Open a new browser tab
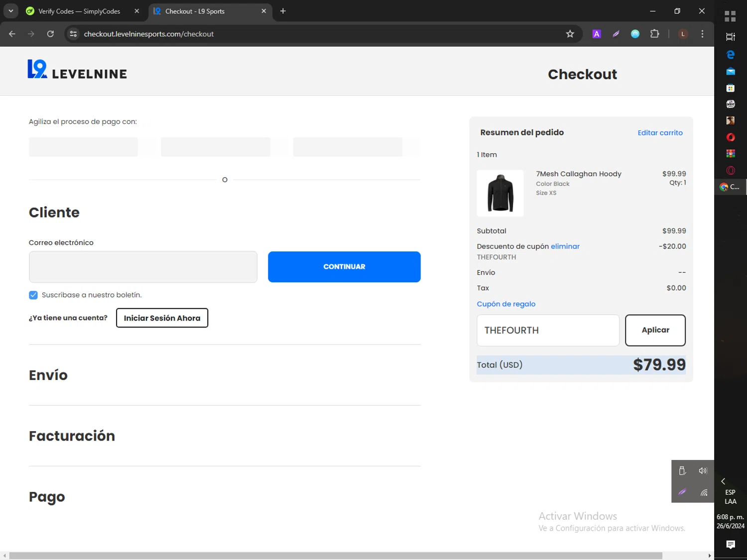 coord(283,11)
